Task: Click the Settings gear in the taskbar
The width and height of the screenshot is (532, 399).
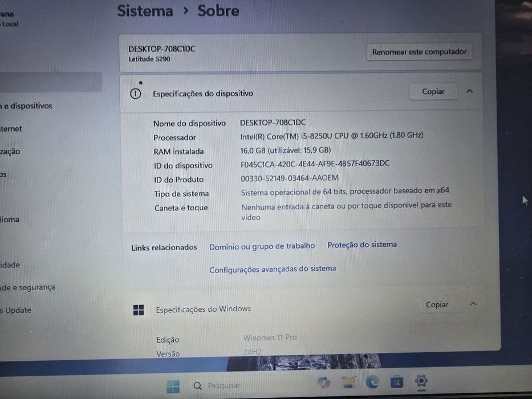Action: (421, 381)
